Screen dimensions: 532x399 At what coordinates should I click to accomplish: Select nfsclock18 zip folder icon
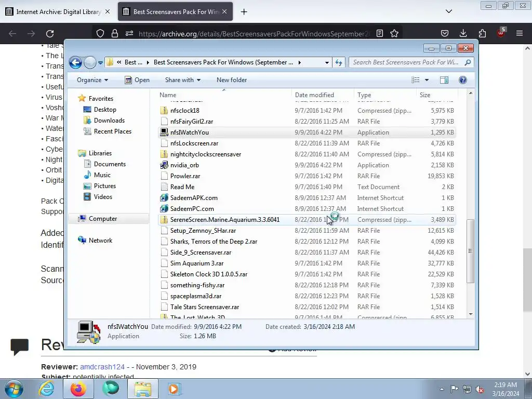[164, 111]
